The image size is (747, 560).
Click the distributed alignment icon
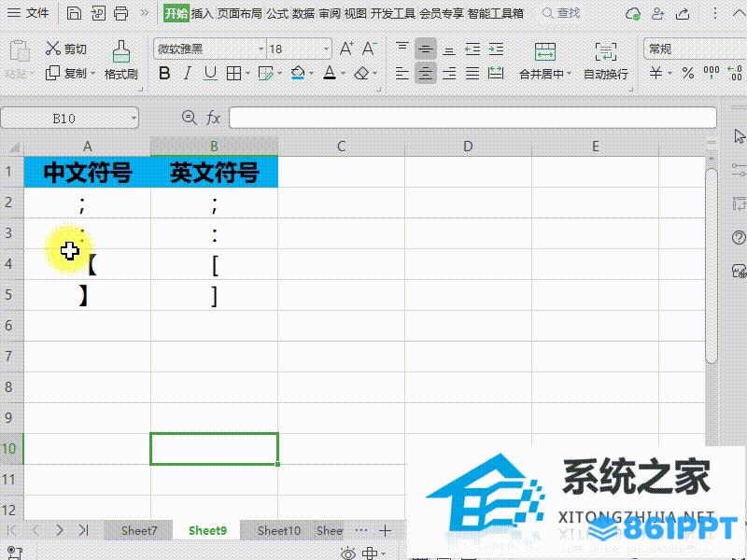point(496,74)
